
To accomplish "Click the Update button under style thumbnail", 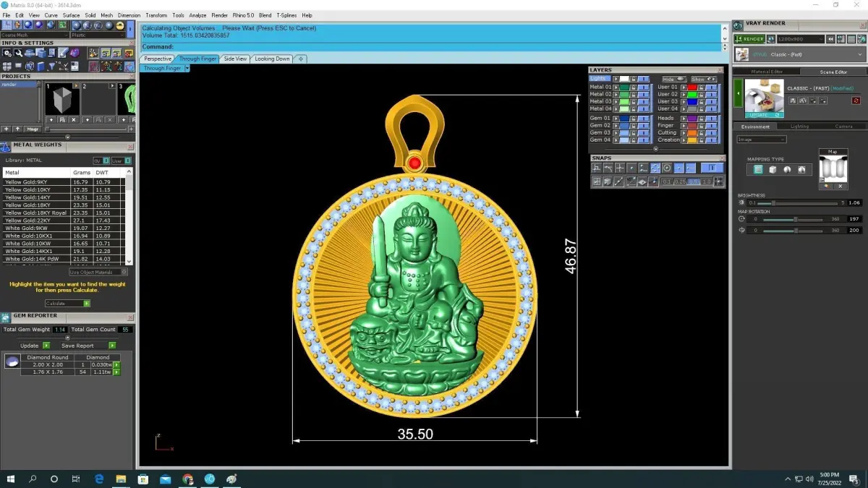I will (765, 114).
